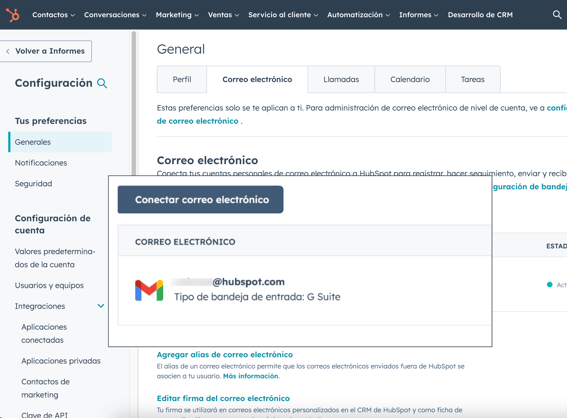Click the Tus preferencias section heading
The height and width of the screenshot is (418, 567).
[x=51, y=121]
